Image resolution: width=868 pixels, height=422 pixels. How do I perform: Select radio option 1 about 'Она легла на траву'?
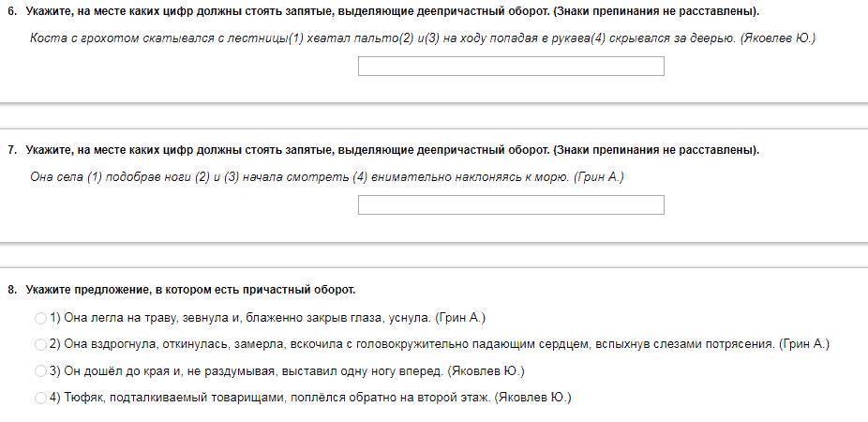click(40, 318)
